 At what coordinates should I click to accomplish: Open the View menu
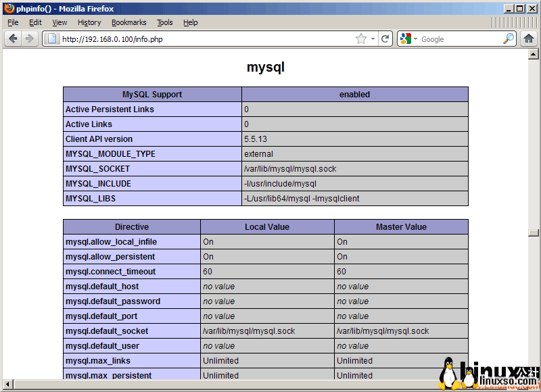pyautogui.click(x=60, y=22)
